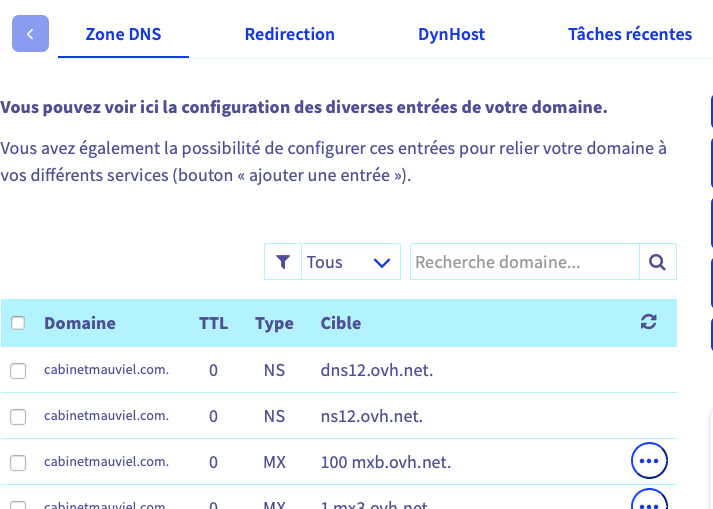Open the Tâches récentes tab
The image size is (713, 509).
coord(630,34)
